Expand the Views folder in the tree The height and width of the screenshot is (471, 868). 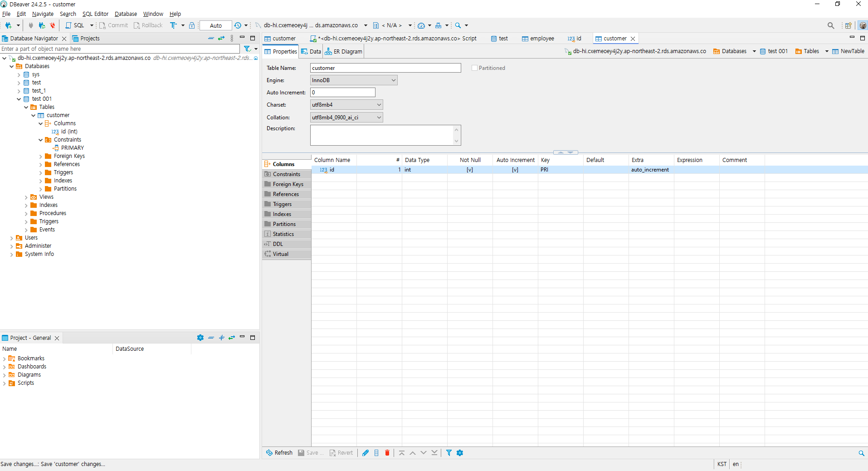pos(26,197)
